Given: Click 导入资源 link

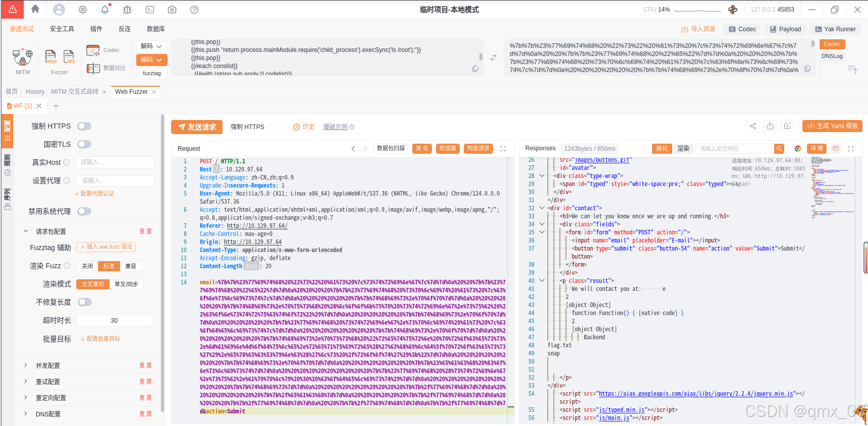Looking at the screenshot, I should click(698, 29).
